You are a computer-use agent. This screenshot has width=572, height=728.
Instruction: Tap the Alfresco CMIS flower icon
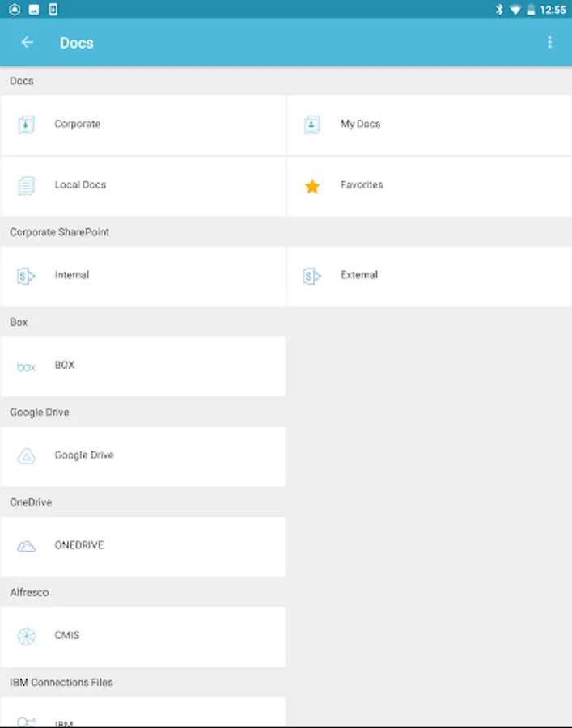(26, 636)
